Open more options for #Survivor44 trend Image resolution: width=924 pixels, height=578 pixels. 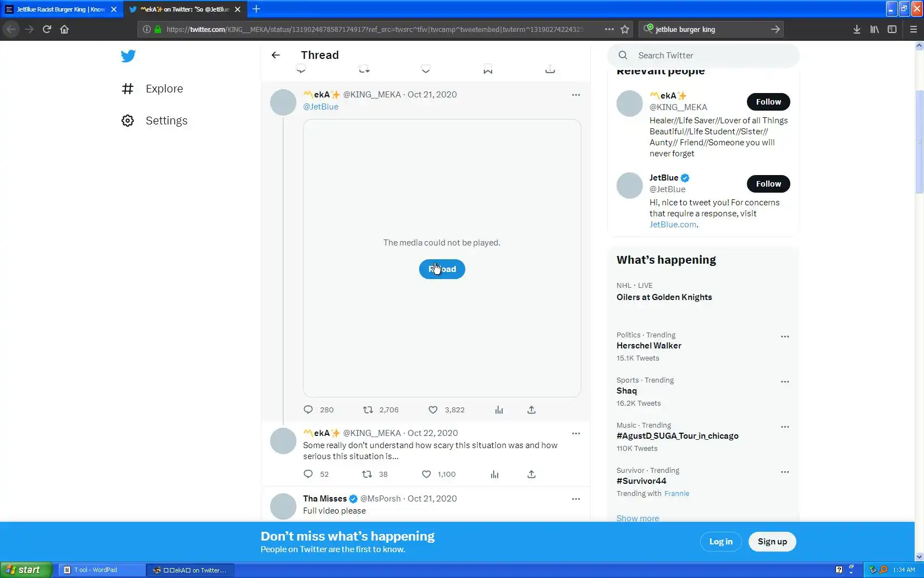coord(785,472)
